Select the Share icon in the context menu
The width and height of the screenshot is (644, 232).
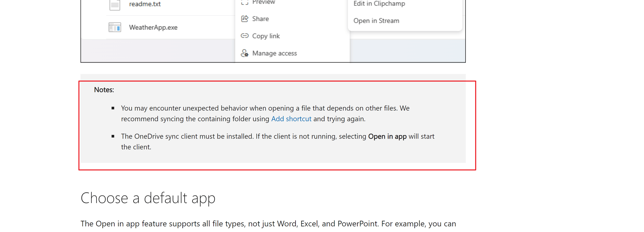coord(244,18)
